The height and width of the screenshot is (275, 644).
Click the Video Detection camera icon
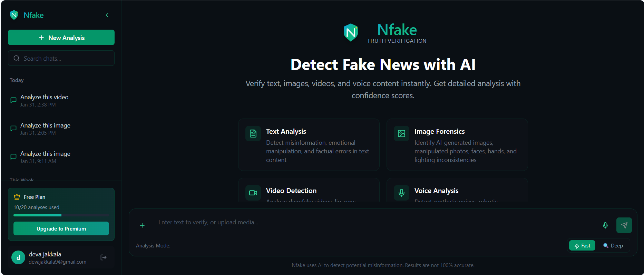(253, 193)
